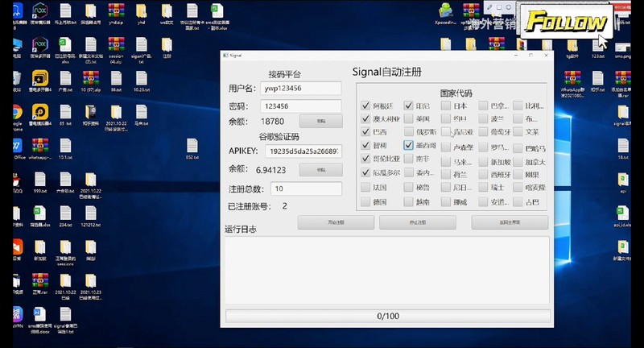Click the return to main screen button

pos(510,222)
